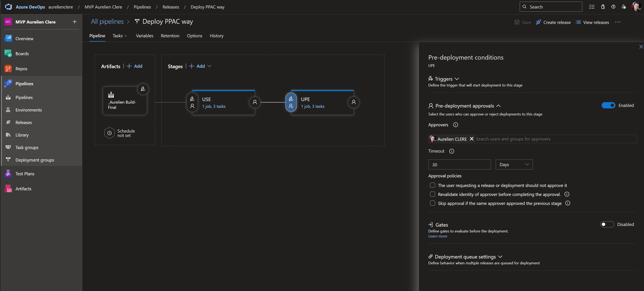Open UPE stage post-deployment conditions icon

click(x=353, y=102)
